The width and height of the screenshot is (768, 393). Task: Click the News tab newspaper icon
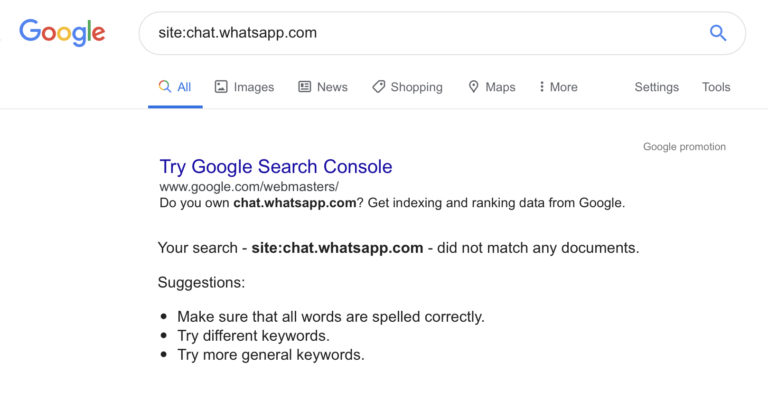click(x=305, y=87)
